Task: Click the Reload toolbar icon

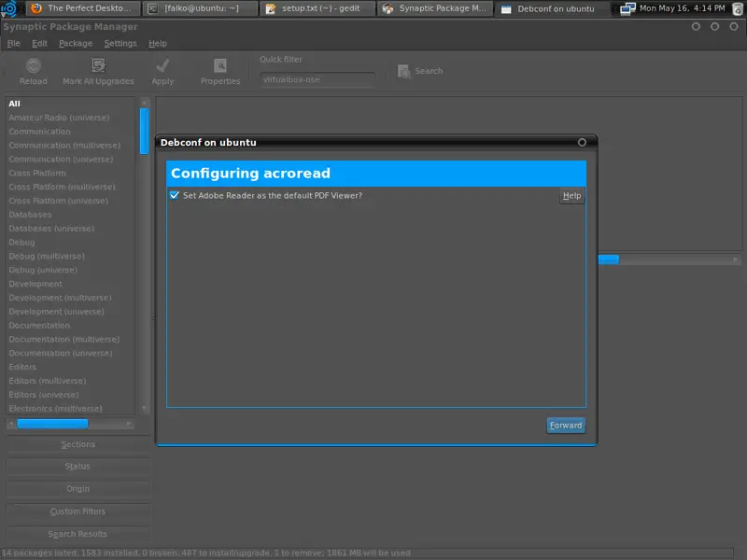Action: coord(34,65)
